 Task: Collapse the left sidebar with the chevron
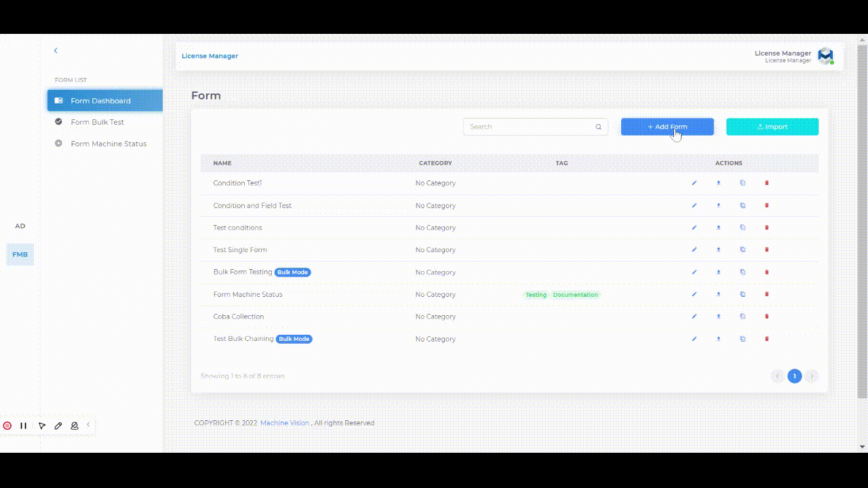tap(55, 50)
